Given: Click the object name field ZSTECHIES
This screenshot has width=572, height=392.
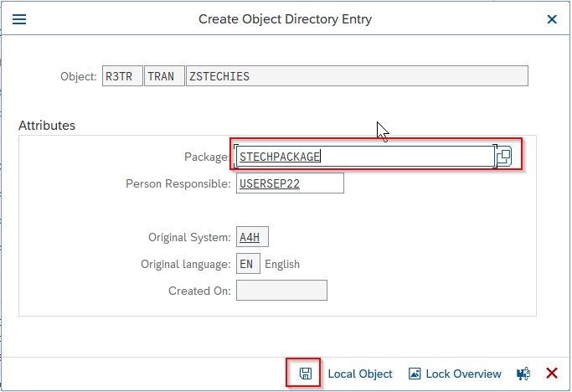Looking at the screenshot, I should [357, 76].
